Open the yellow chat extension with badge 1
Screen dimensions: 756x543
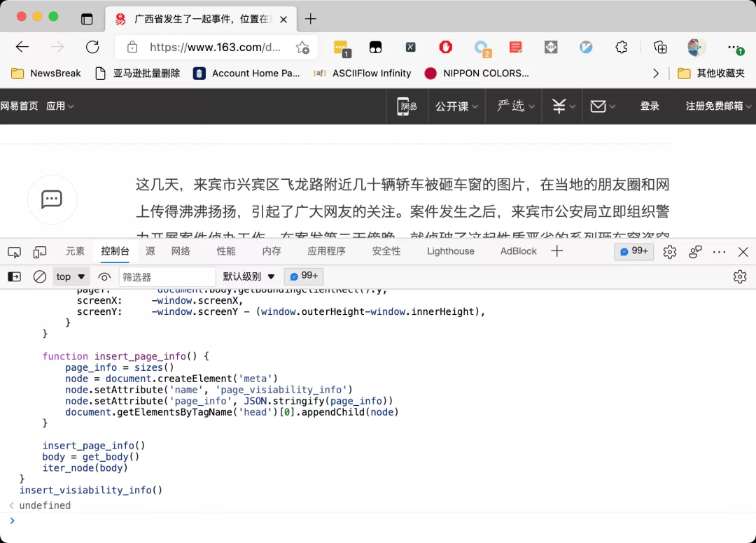click(342, 48)
